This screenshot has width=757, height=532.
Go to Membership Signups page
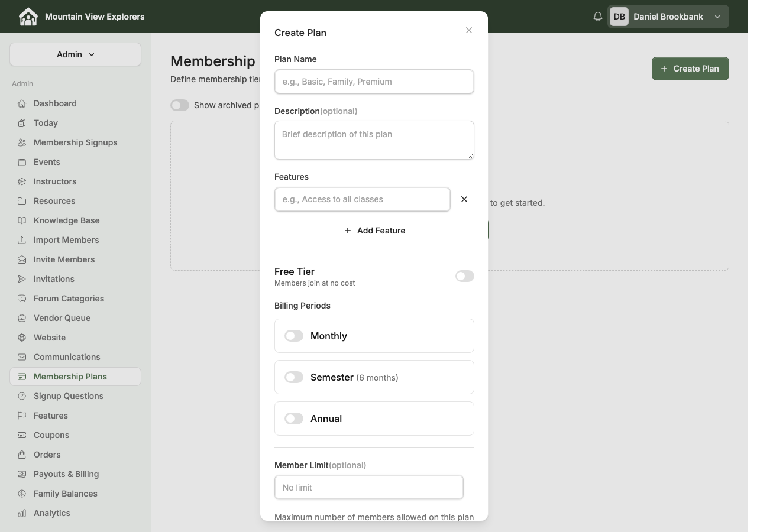(75, 142)
